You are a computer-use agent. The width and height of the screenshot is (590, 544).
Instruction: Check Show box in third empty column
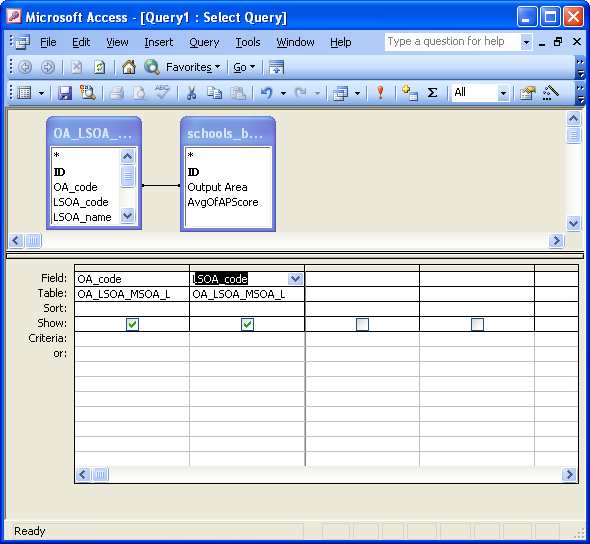pos(362,324)
